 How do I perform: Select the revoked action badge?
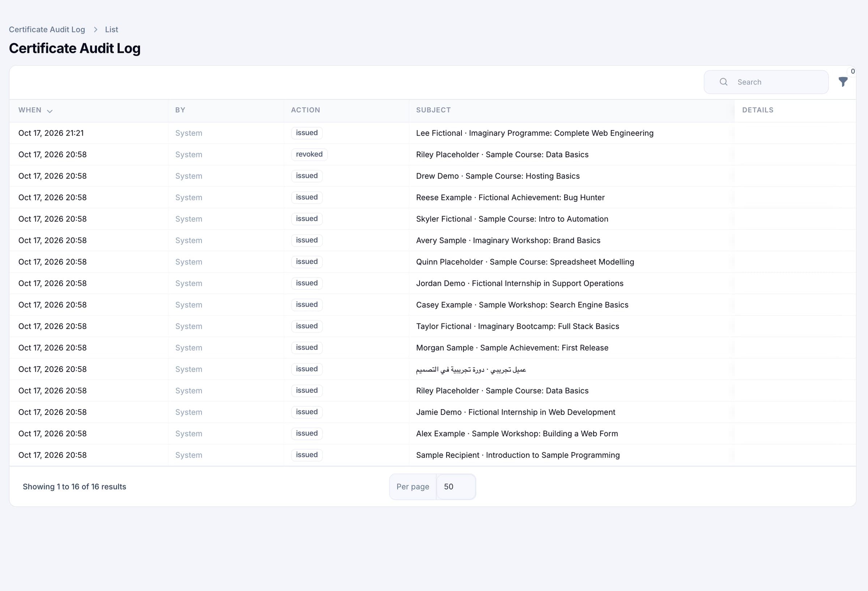[x=309, y=154]
